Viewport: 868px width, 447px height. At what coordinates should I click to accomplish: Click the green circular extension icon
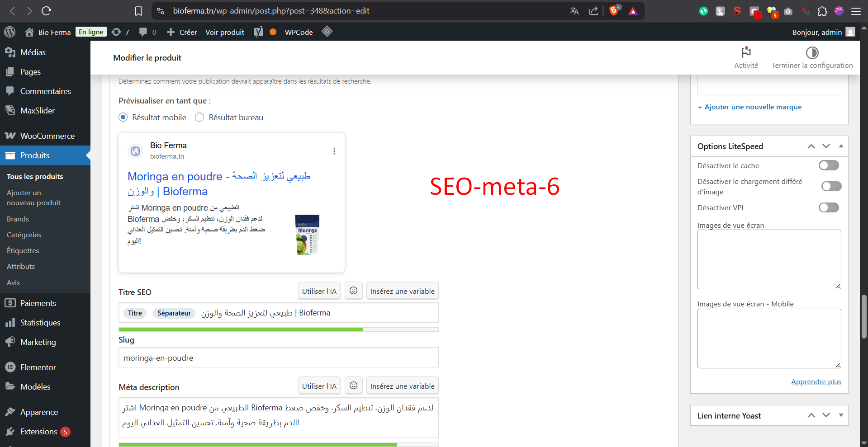tap(703, 11)
